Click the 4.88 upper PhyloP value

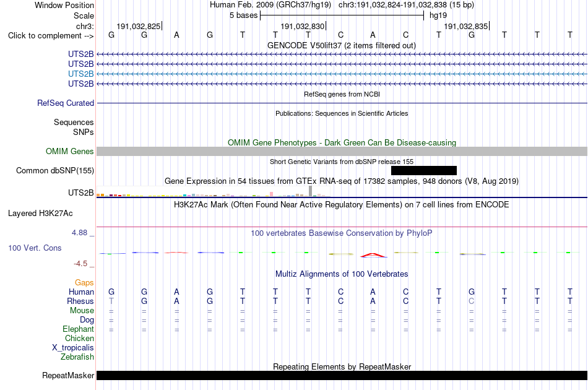click(x=79, y=233)
